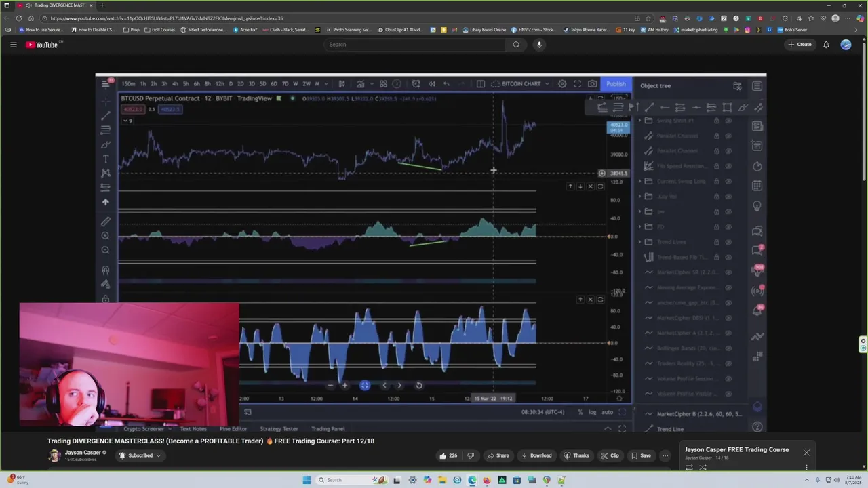Image resolution: width=868 pixels, height=488 pixels.
Task: Toggle log scale on the chart
Action: 592,412
